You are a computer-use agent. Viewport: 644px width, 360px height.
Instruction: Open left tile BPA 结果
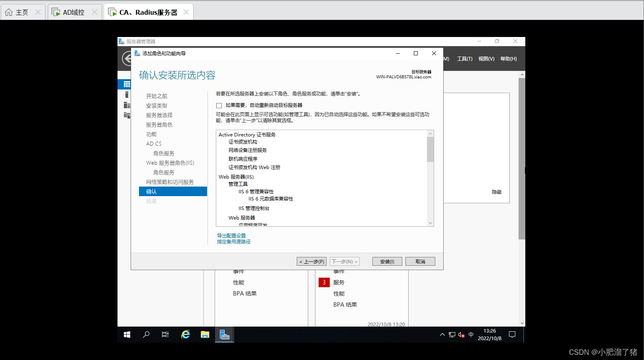pos(245,294)
